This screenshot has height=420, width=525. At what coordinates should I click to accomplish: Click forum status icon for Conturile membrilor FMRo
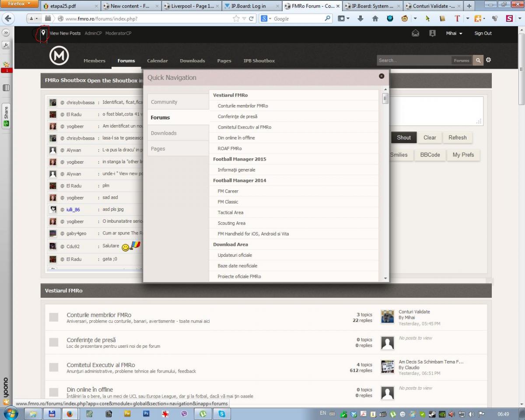point(53,317)
